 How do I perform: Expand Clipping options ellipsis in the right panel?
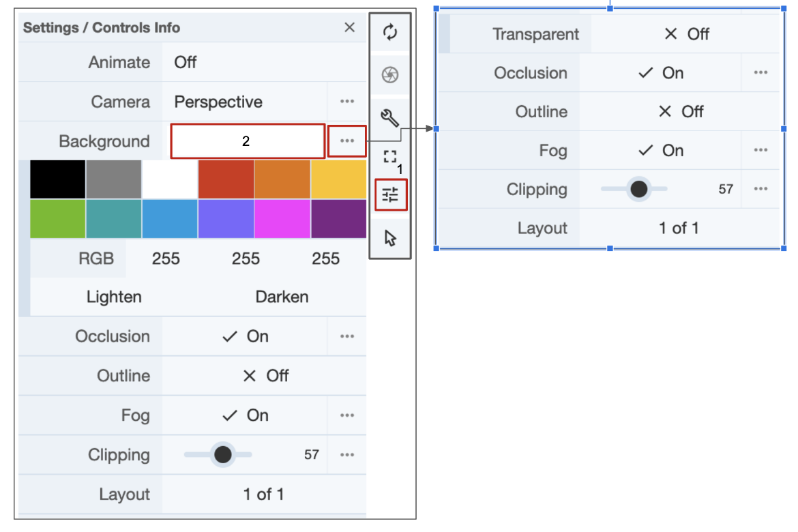[760, 189]
